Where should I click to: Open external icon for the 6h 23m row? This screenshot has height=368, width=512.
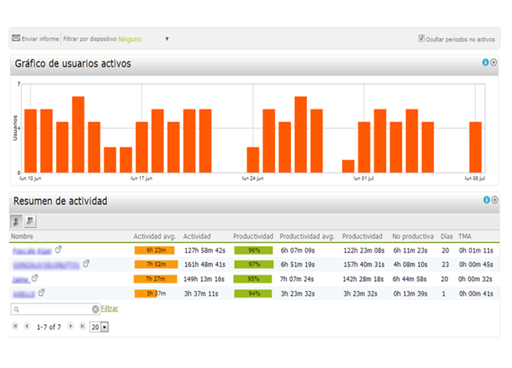[x=58, y=249]
